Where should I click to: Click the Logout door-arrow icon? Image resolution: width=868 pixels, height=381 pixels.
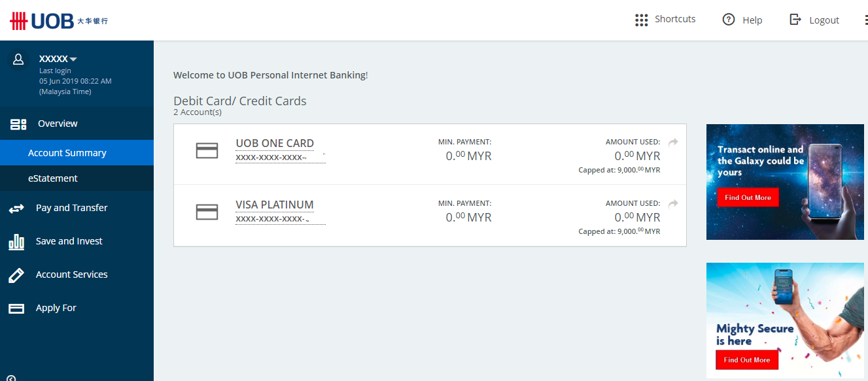[x=795, y=20]
